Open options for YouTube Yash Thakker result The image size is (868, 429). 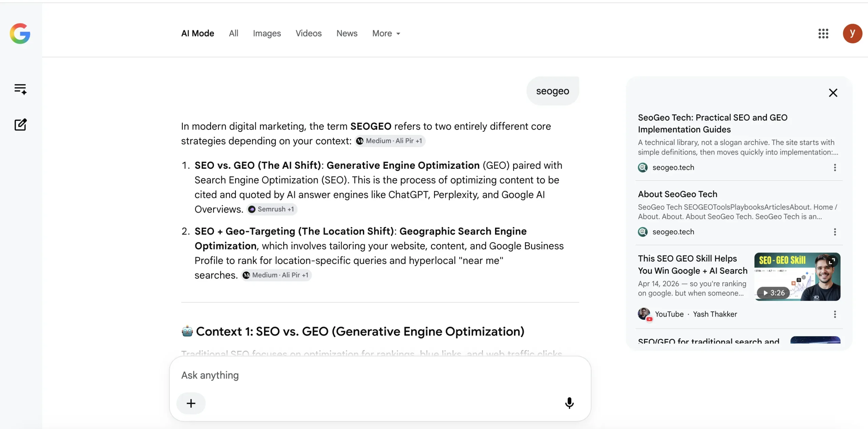click(835, 314)
